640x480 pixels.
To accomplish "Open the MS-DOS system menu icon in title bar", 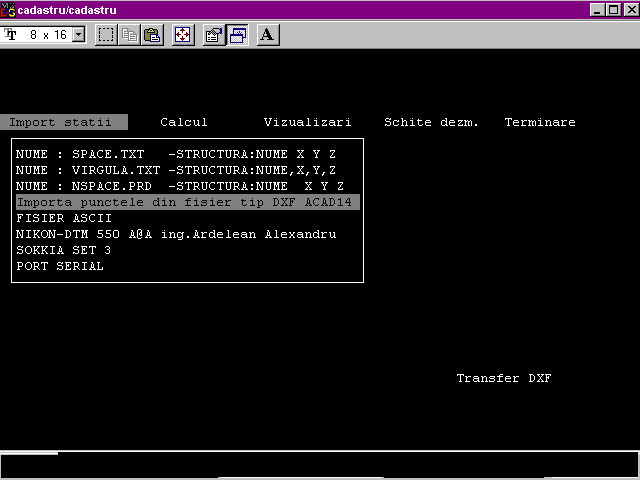I will click(8, 9).
